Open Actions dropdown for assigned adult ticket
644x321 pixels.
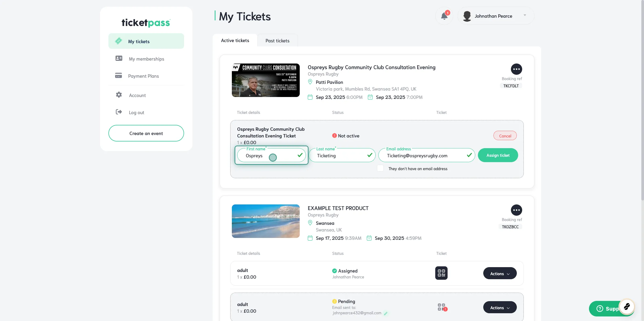tap(500, 274)
